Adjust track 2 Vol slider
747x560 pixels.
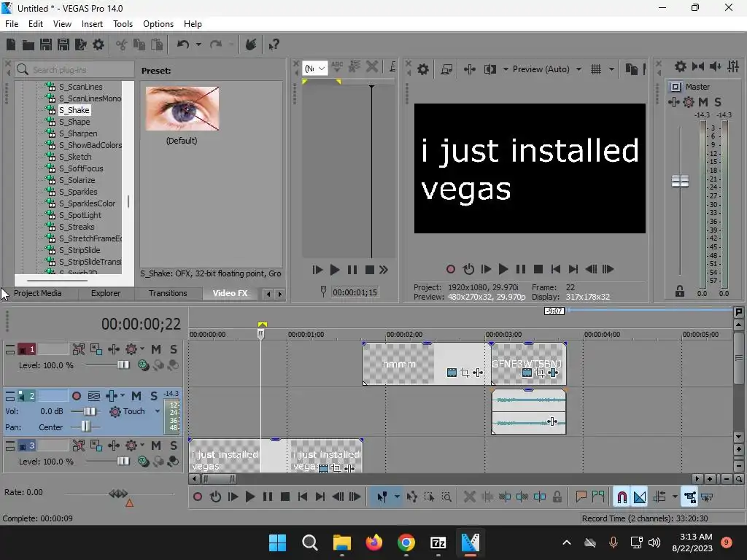point(89,411)
